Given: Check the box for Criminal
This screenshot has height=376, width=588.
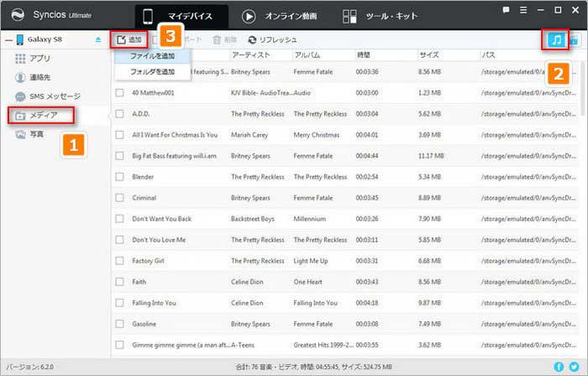Looking at the screenshot, I should pyautogui.click(x=119, y=198).
